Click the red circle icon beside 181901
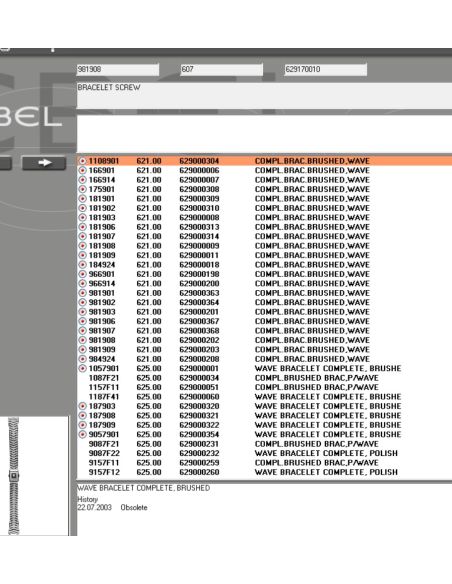452x584 pixels. click(82, 199)
